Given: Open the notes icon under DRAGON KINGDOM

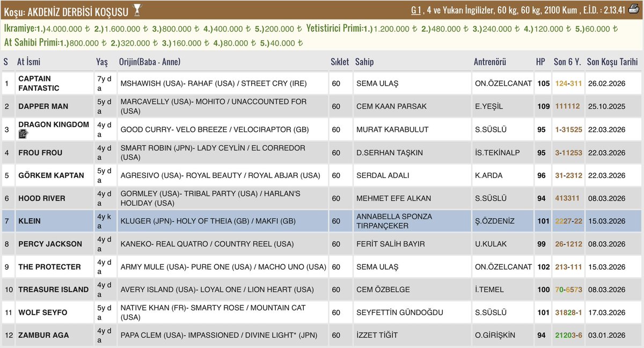Looking at the screenshot, I should [x=23, y=135].
